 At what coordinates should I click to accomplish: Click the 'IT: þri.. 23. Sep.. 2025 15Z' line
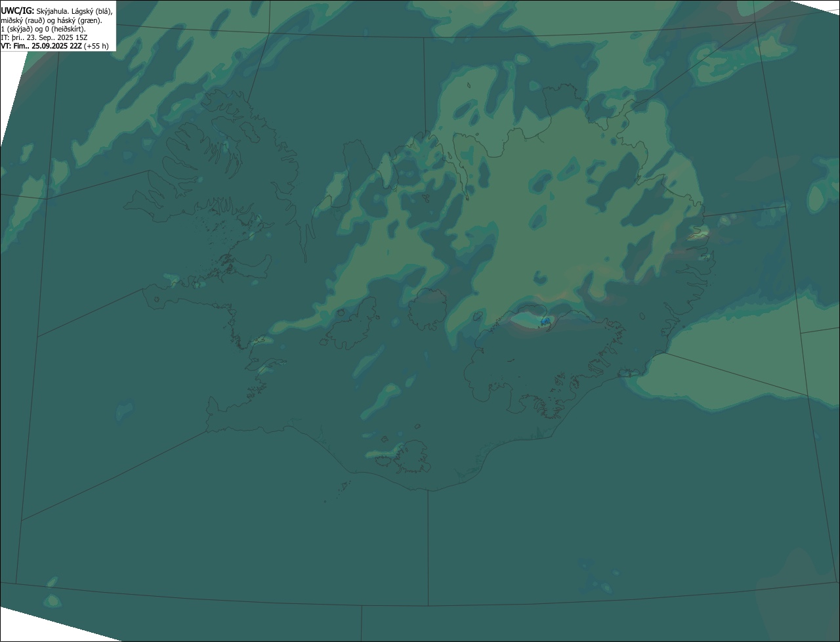(45, 37)
